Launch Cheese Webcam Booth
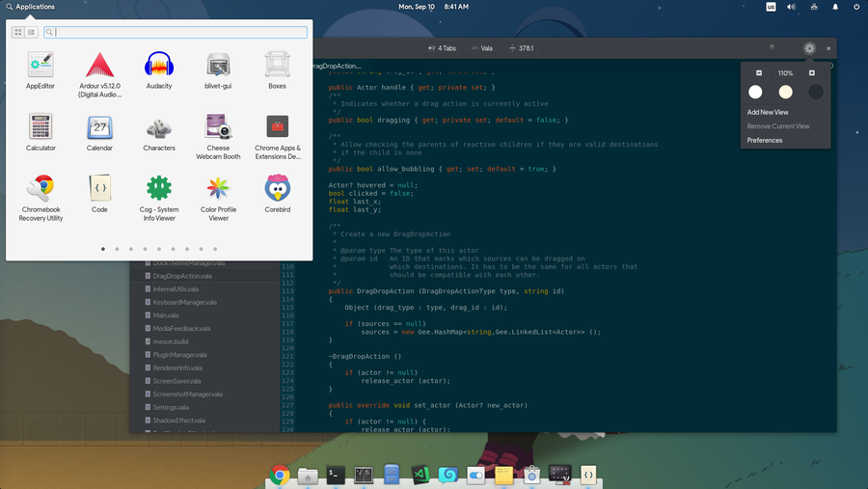The width and height of the screenshot is (868, 489). coord(219,127)
